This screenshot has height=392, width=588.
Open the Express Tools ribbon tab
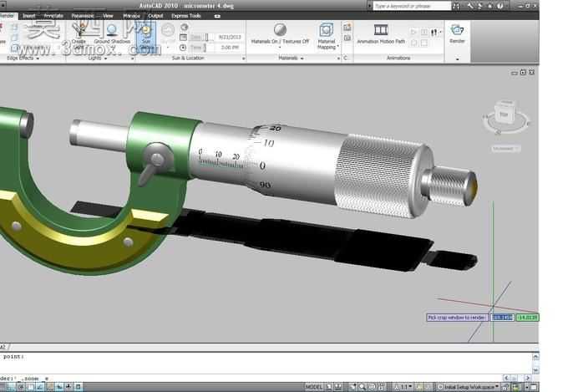(x=186, y=16)
